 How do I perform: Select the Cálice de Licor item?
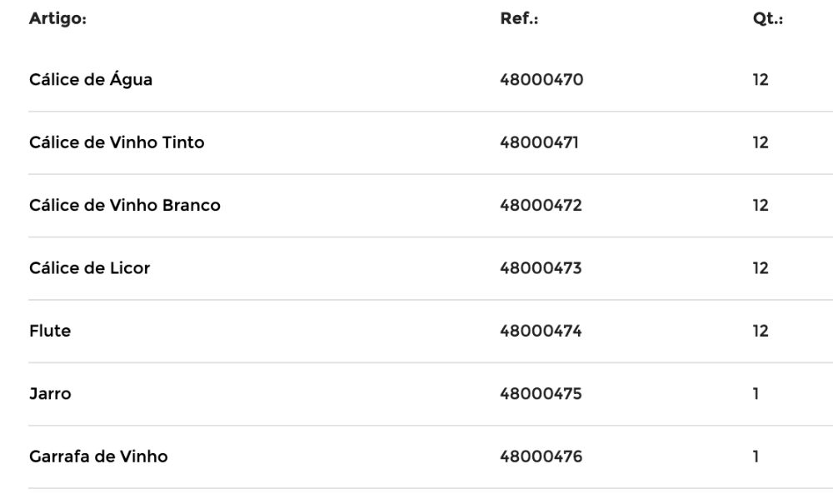(90, 268)
